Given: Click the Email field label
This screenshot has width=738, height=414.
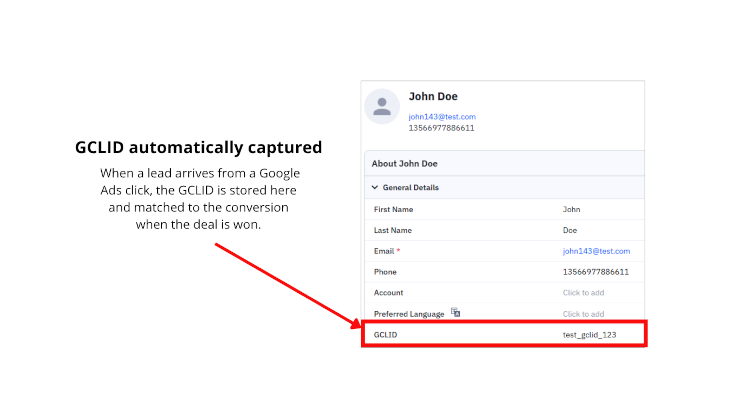Looking at the screenshot, I should [384, 251].
